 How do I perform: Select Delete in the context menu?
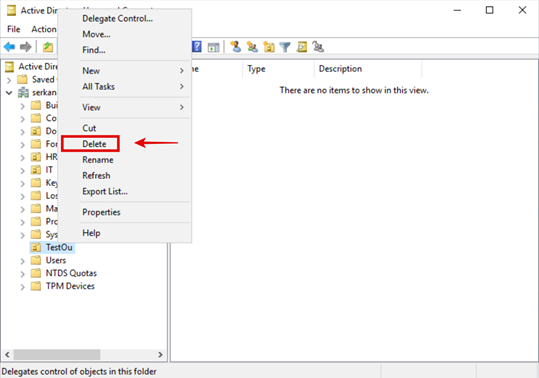pyautogui.click(x=125, y=144)
